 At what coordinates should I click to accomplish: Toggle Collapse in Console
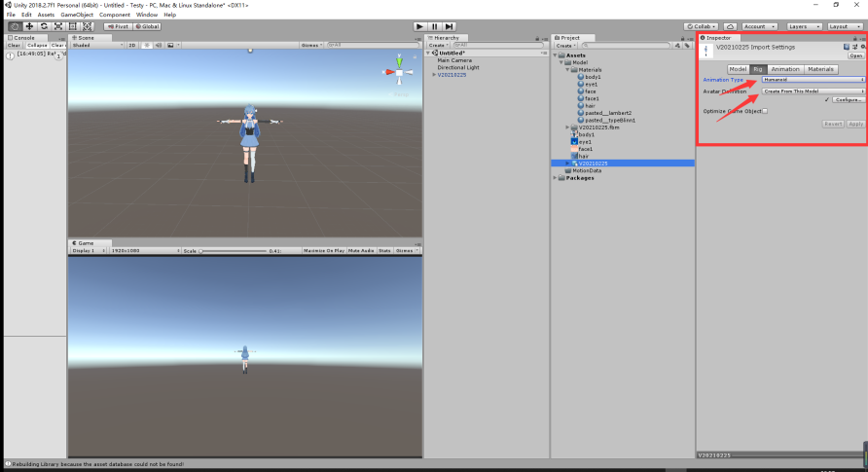click(x=37, y=46)
